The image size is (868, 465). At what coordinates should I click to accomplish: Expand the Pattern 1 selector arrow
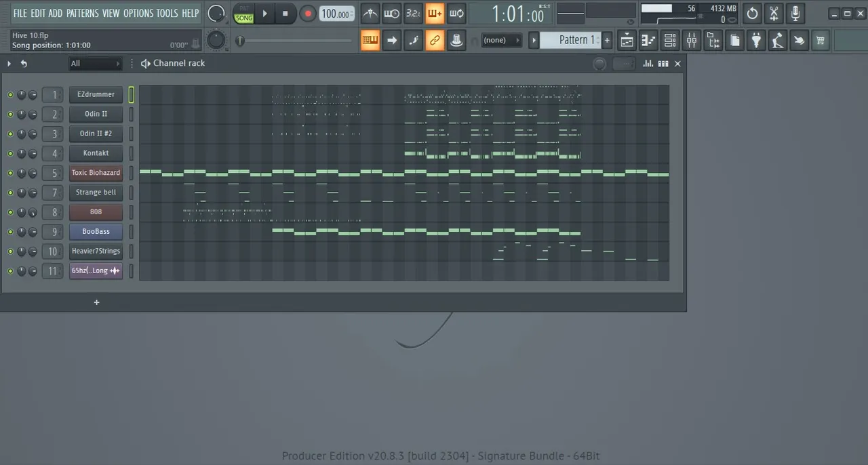534,41
